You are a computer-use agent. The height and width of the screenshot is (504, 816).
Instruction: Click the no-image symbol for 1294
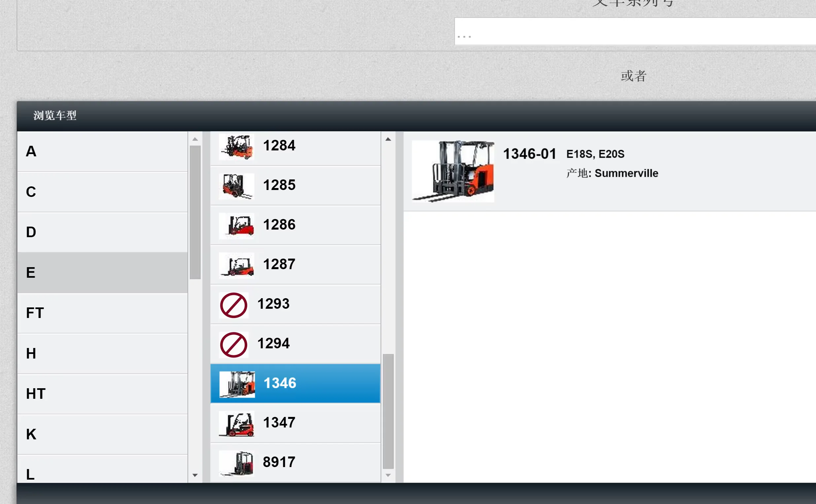[x=233, y=345]
